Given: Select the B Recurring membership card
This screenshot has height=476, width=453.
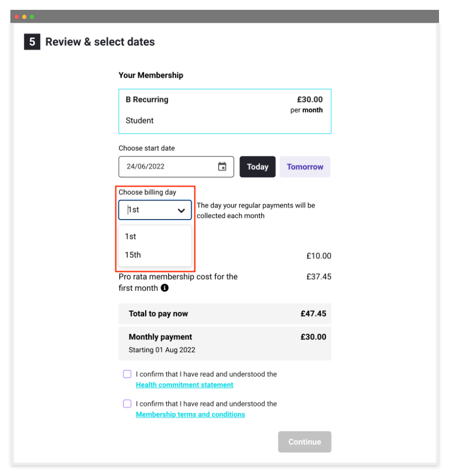Looking at the screenshot, I should pos(225,111).
